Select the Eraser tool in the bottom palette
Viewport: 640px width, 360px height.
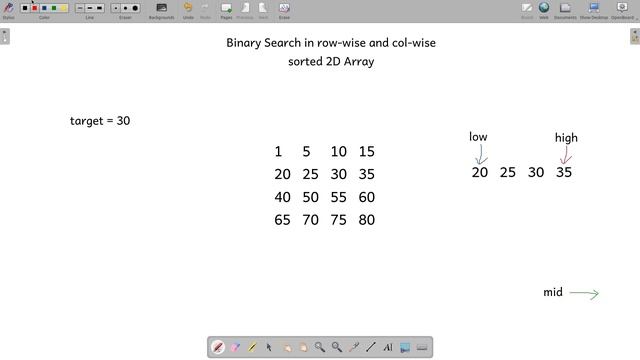pos(235,347)
